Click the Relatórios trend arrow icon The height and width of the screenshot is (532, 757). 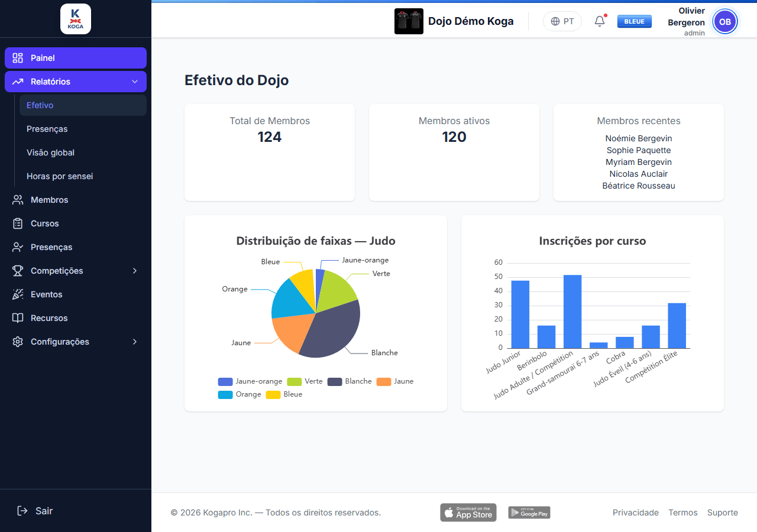pos(18,82)
